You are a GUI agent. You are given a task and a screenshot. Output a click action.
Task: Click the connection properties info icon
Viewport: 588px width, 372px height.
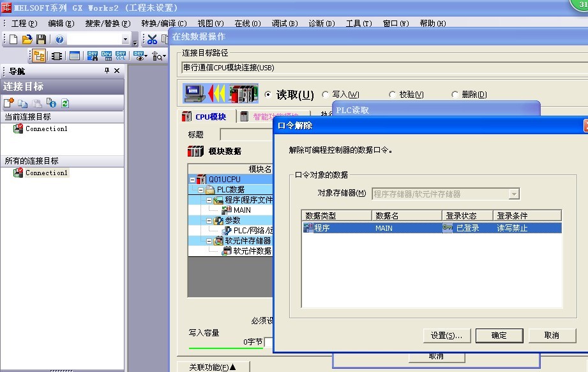(51, 103)
